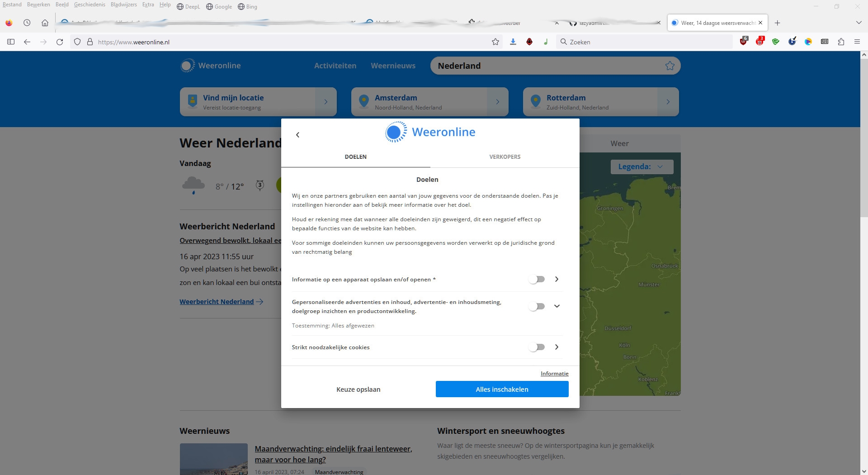The height and width of the screenshot is (475, 868).
Task: Open the Legenda dropdown on the map
Action: click(x=642, y=166)
